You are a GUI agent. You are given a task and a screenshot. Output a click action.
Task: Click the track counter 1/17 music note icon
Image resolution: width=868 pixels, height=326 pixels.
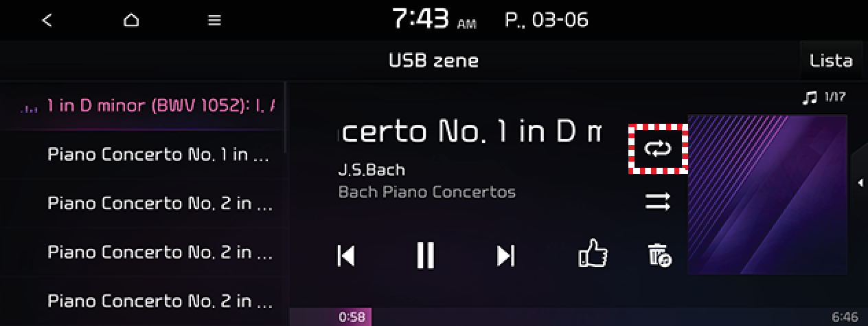pos(810,98)
